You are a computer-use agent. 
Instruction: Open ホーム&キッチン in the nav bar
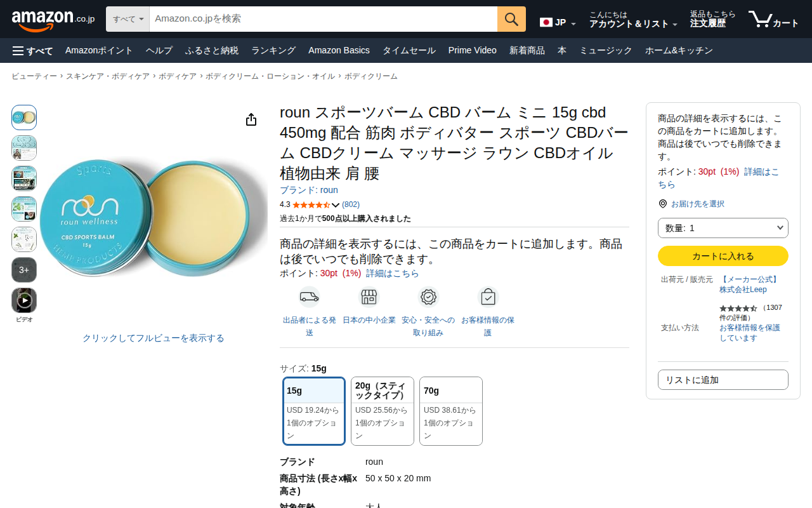pyautogui.click(x=679, y=51)
